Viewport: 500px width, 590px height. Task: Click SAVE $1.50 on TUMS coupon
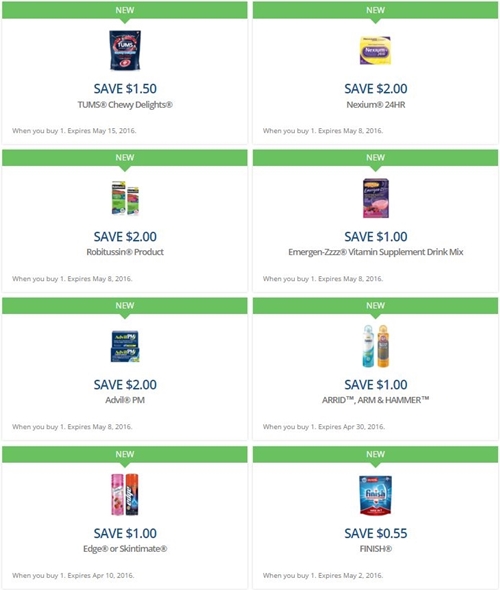[x=125, y=89]
